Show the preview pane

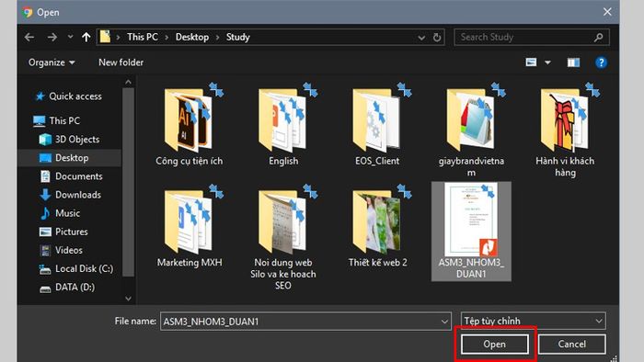pos(573,62)
